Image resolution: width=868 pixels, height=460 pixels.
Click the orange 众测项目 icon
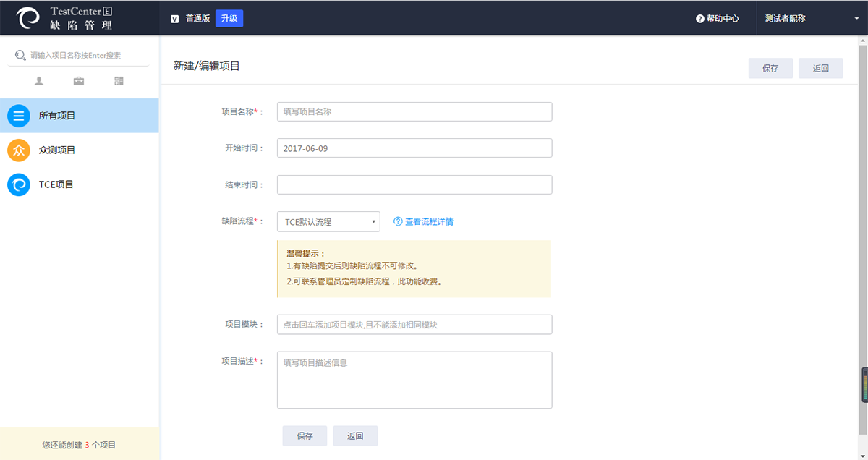[19, 150]
